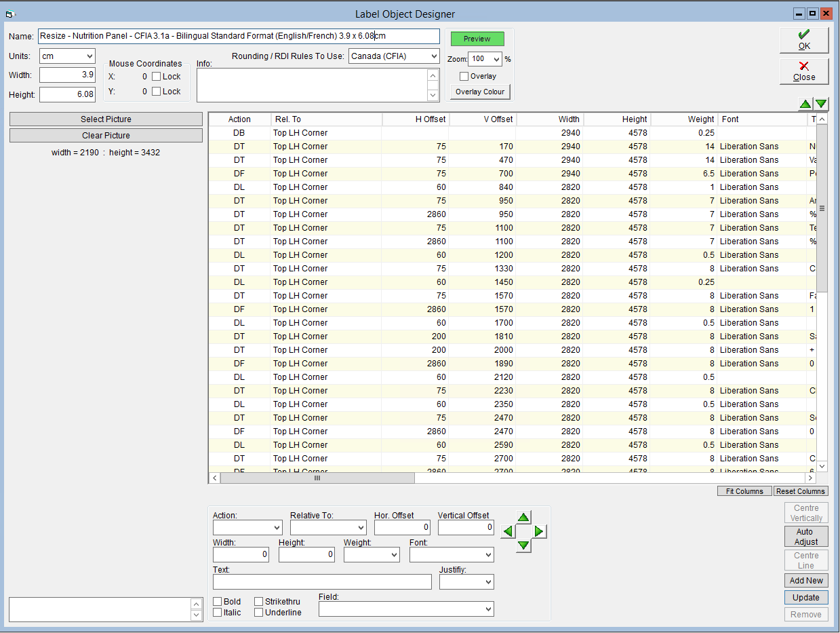This screenshot has height=633, width=840.
Task: Click V Offset cell 1330
Action: (483, 269)
